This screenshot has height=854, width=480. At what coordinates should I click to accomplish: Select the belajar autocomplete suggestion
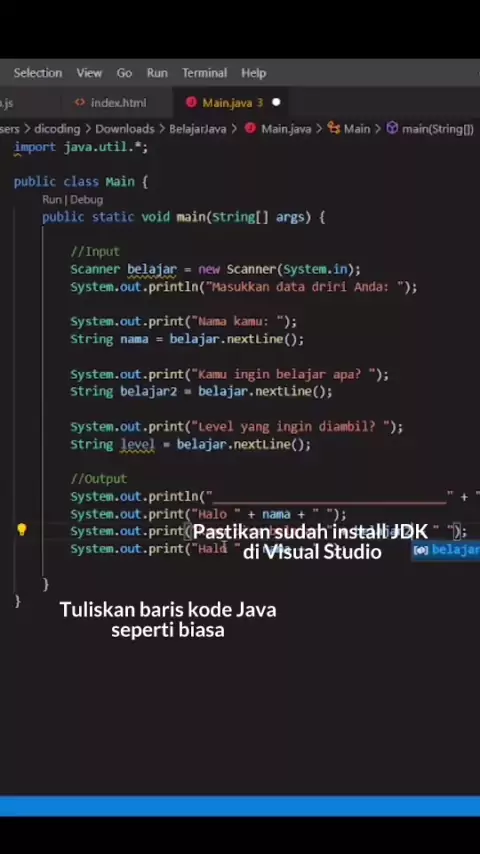click(x=446, y=550)
